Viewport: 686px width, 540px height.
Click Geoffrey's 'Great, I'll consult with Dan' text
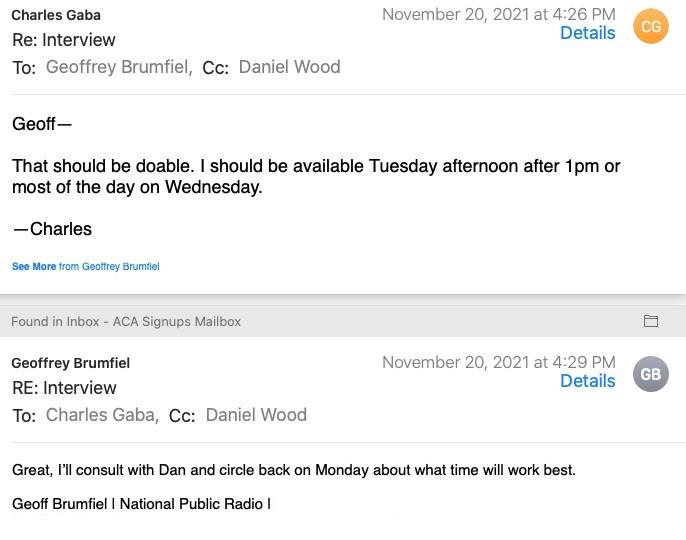click(294, 470)
